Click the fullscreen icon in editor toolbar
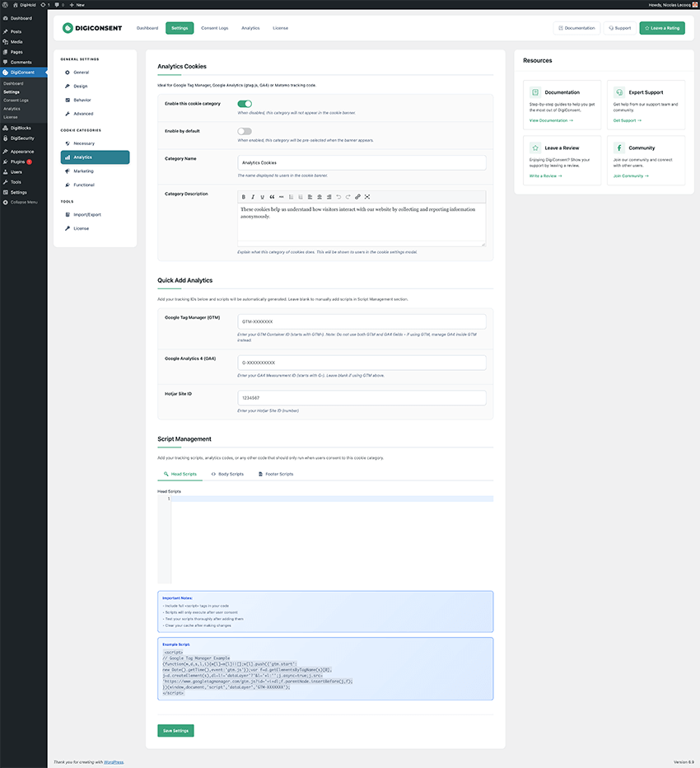 [x=367, y=197]
